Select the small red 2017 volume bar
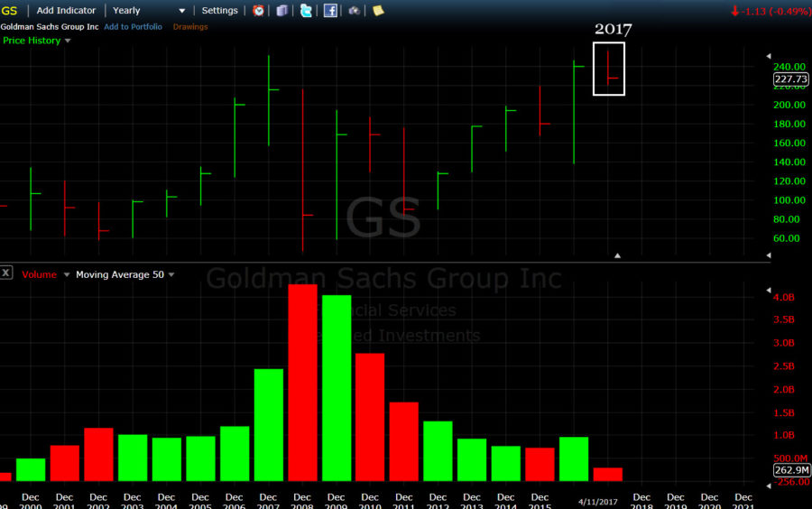 (608, 475)
